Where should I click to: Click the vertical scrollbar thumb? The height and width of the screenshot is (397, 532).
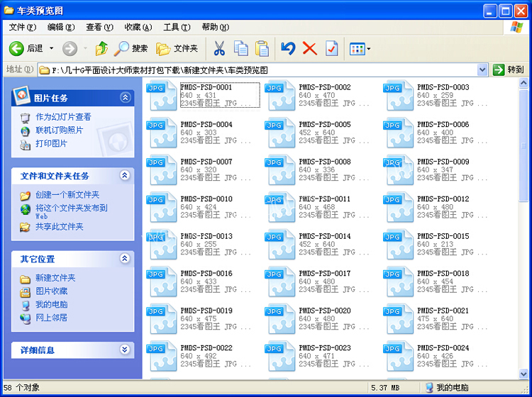click(523, 145)
